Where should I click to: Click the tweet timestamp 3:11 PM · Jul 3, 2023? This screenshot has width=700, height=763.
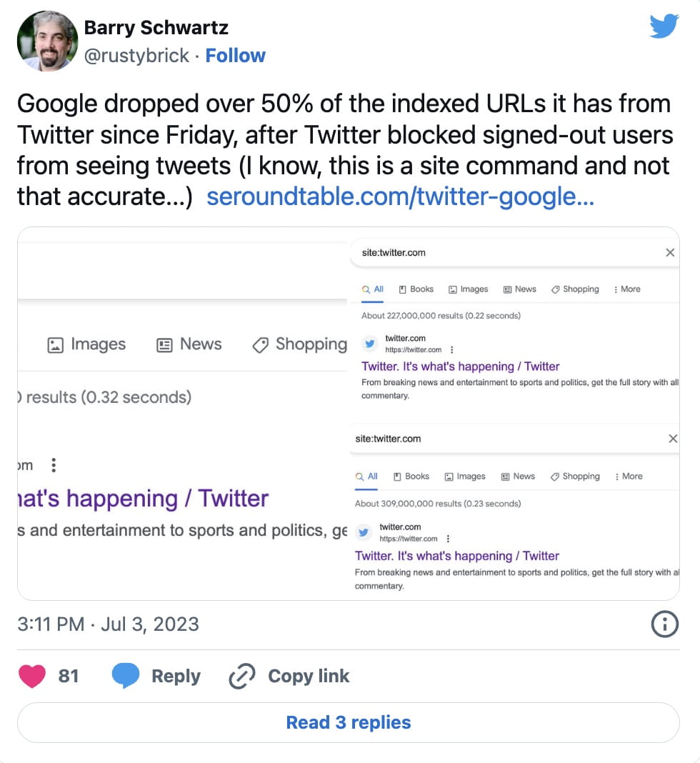click(108, 624)
